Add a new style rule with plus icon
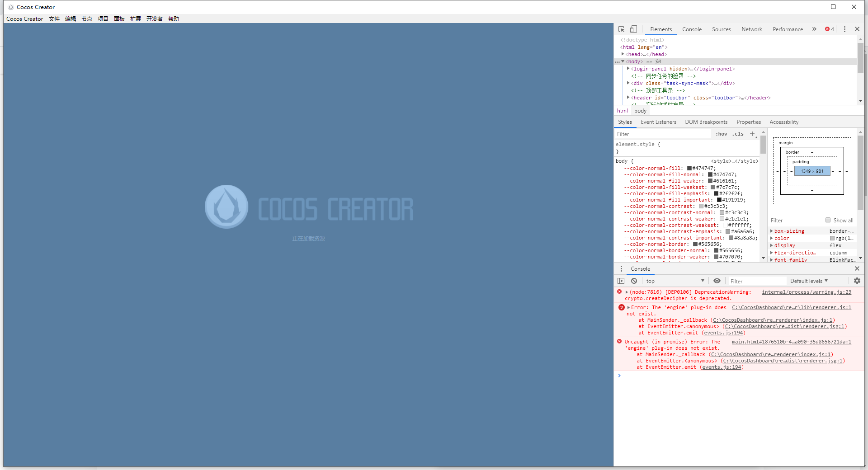The height and width of the screenshot is (470, 868). 752,134
